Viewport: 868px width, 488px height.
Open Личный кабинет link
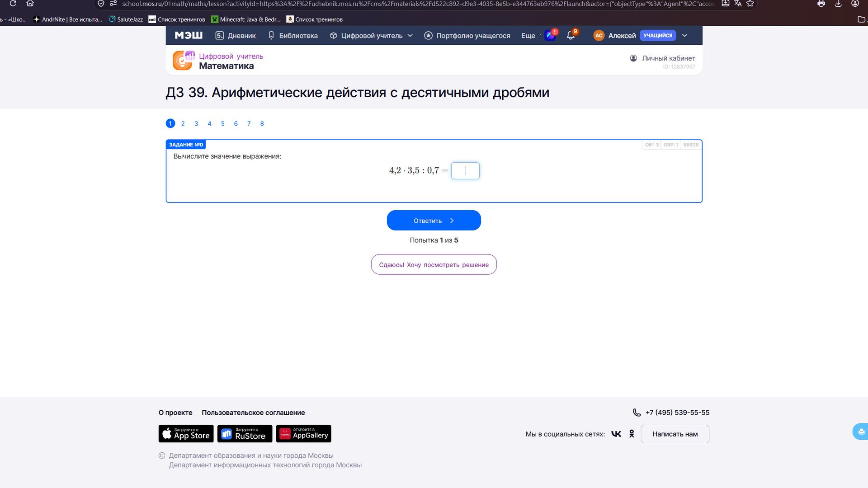point(662,58)
